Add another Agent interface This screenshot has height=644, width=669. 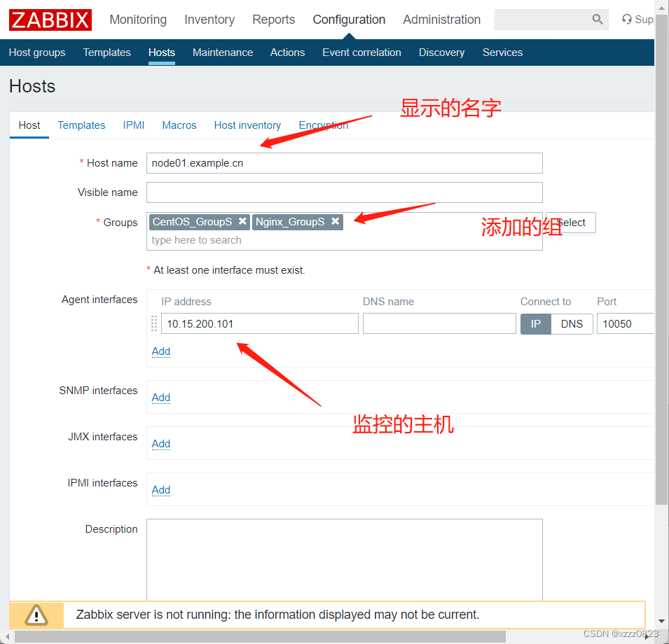point(161,351)
